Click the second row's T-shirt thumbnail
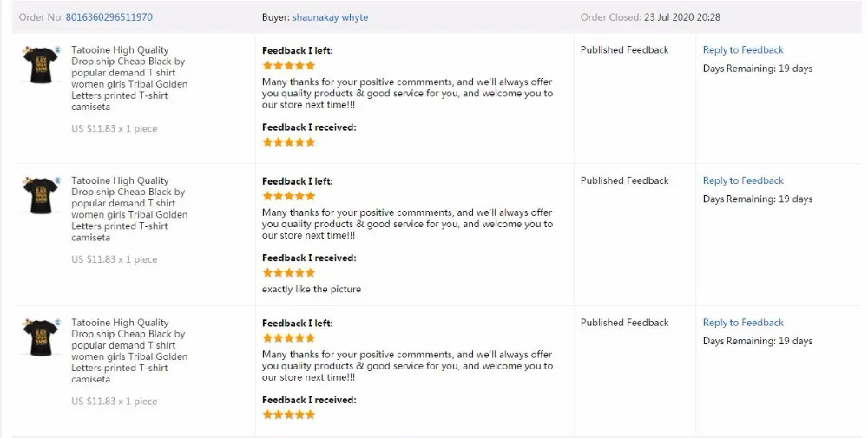 click(41, 195)
